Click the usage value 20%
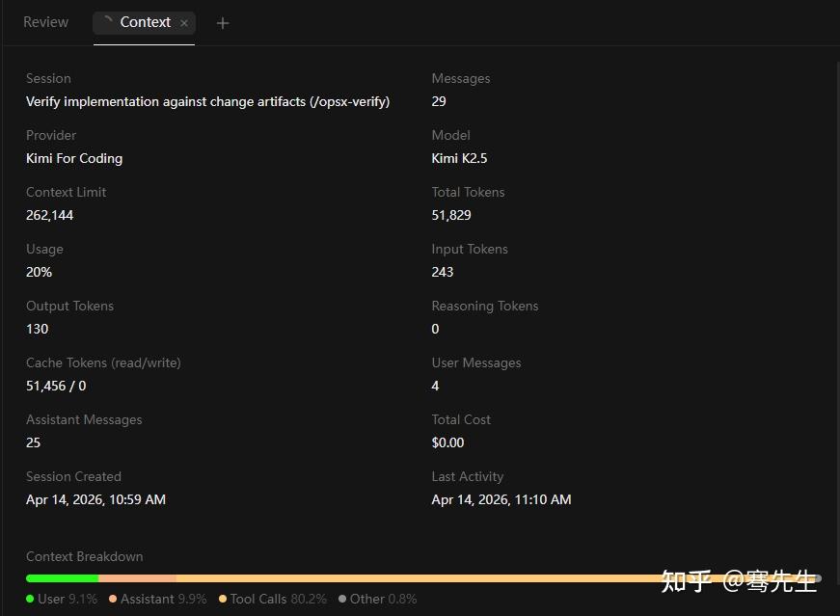Image resolution: width=840 pixels, height=616 pixels. tap(40, 272)
